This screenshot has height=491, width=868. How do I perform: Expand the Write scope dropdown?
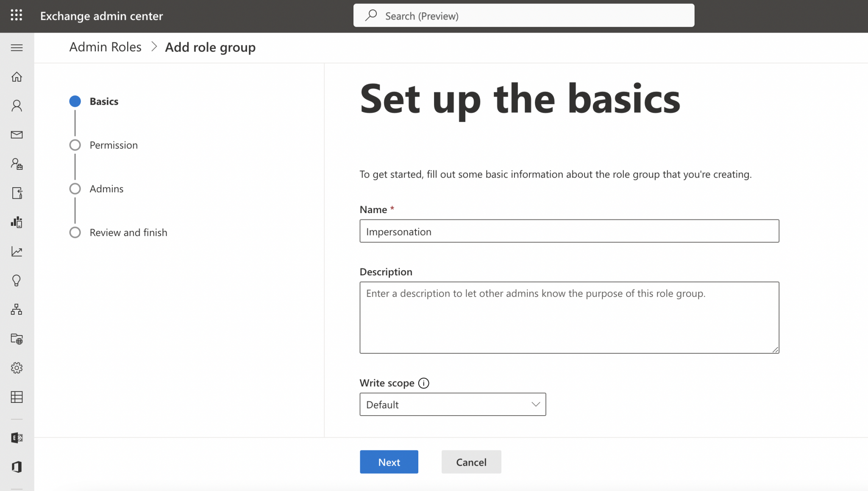pos(453,405)
